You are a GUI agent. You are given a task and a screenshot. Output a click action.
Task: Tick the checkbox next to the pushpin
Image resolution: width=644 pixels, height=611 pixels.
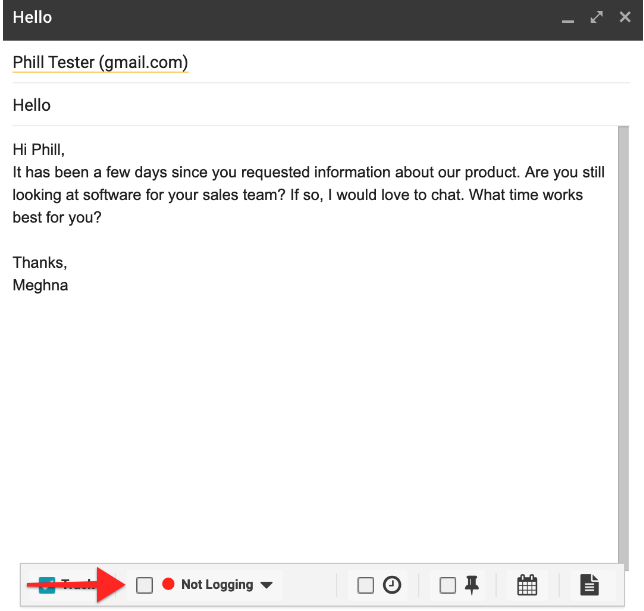pos(448,585)
